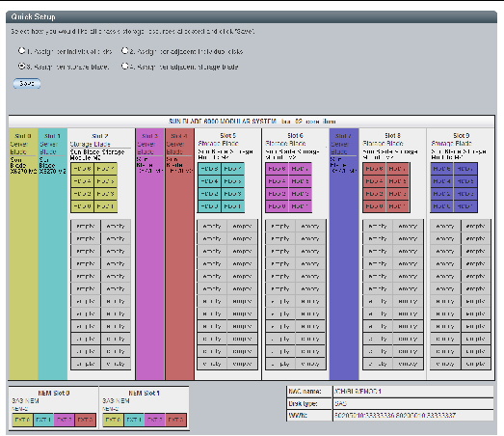Open the Slot 7 Server Blade link

click(x=339, y=148)
